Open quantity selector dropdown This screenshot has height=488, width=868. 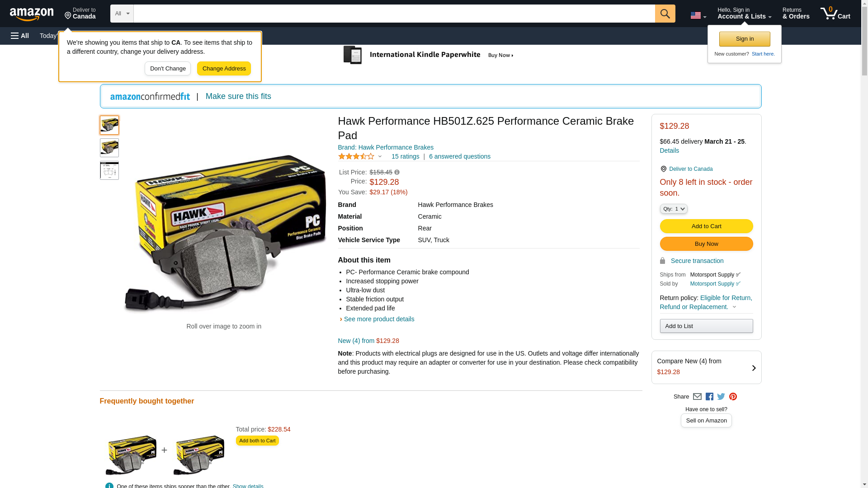click(x=673, y=209)
